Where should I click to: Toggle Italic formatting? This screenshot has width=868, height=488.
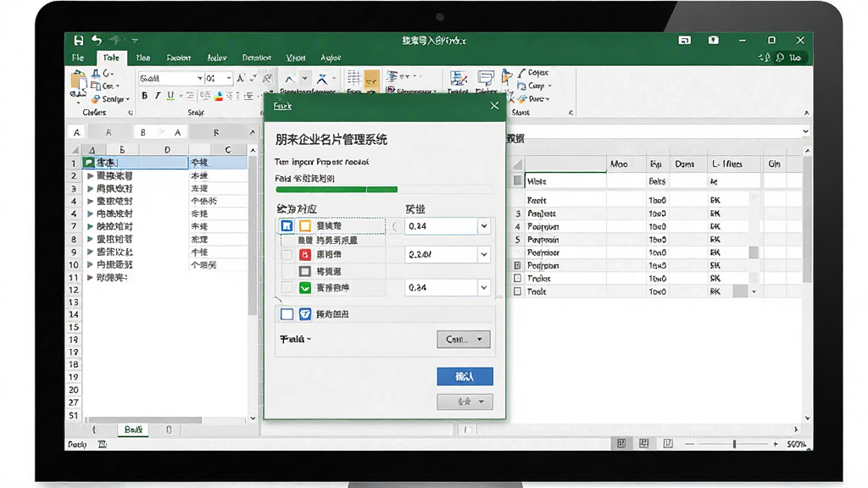[158, 96]
